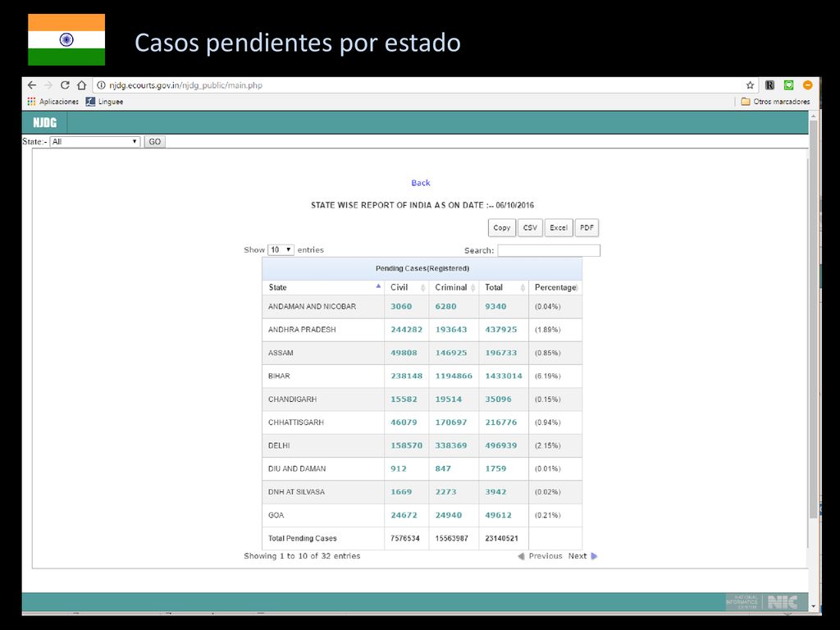Follow the Back link
Viewport: 840px width, 630px height.
(421, 183)
